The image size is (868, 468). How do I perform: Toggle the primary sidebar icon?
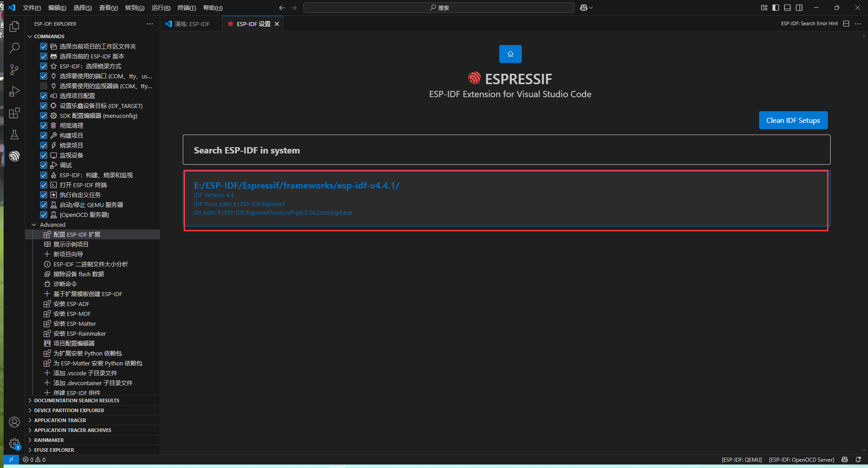[x=776, y=8]
